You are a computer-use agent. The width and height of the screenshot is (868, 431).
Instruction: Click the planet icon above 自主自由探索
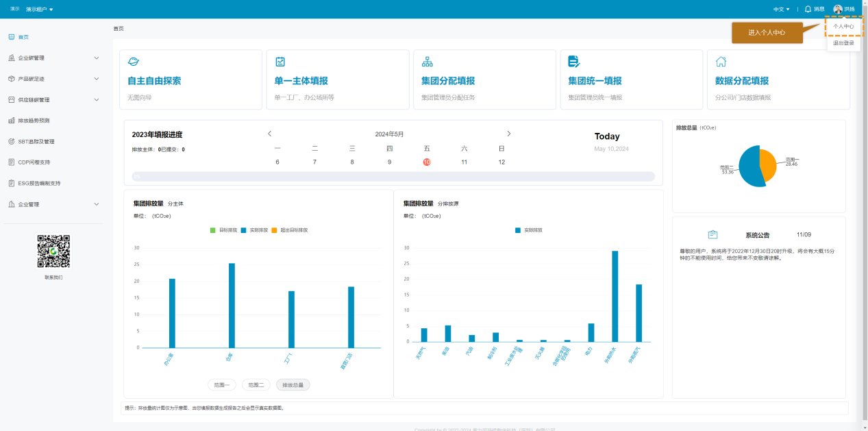point(134,62)
